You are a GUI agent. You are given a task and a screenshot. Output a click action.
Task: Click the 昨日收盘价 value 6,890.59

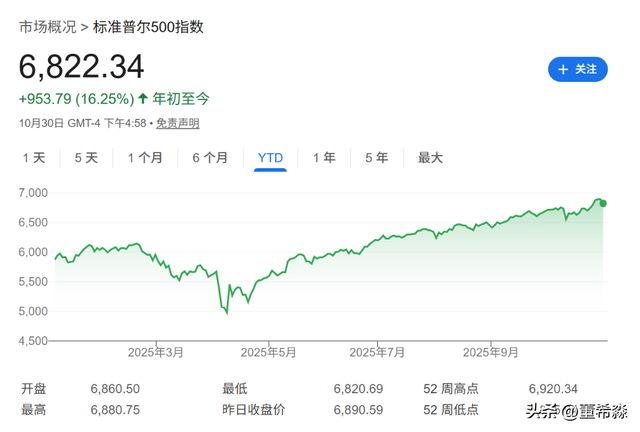pyautogui.click(x=358, y=410)
